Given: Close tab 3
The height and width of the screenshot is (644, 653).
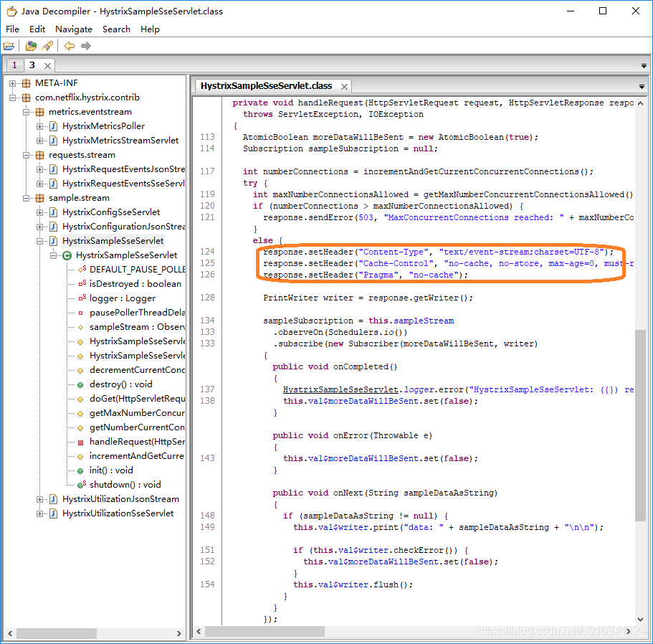Looking at the screenshot, I should [x=47, y=66].
